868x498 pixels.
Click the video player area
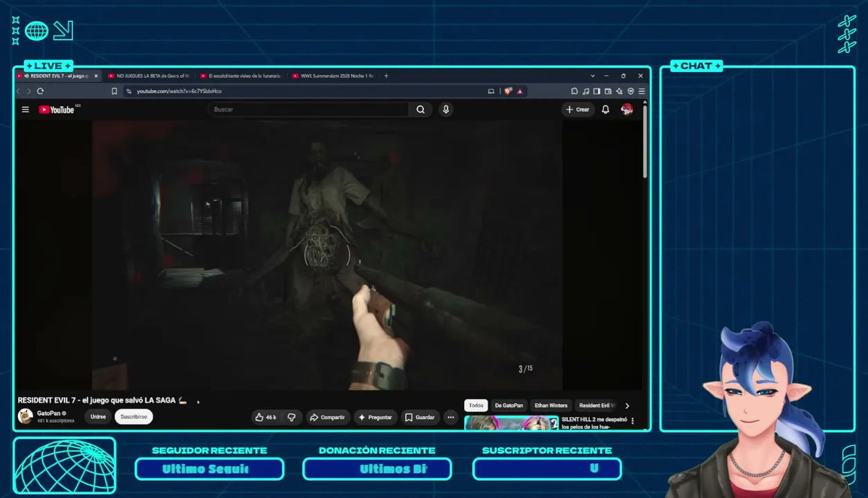pyautogui.click(x=327, y=255)
